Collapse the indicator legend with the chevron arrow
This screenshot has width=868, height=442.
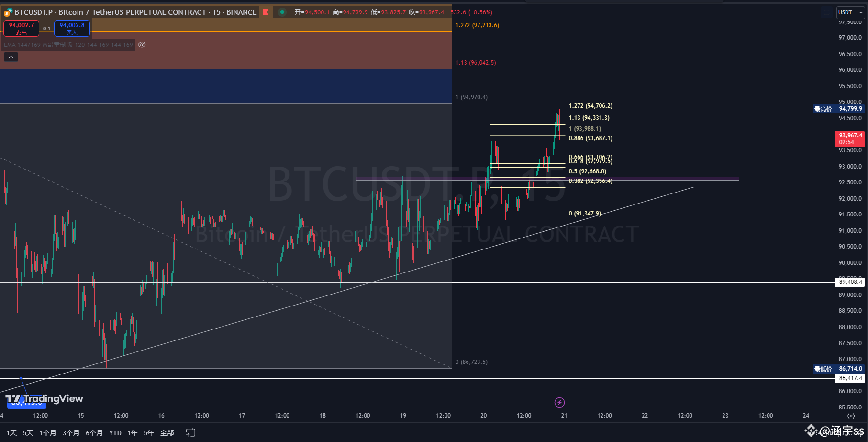click(11, 56)
